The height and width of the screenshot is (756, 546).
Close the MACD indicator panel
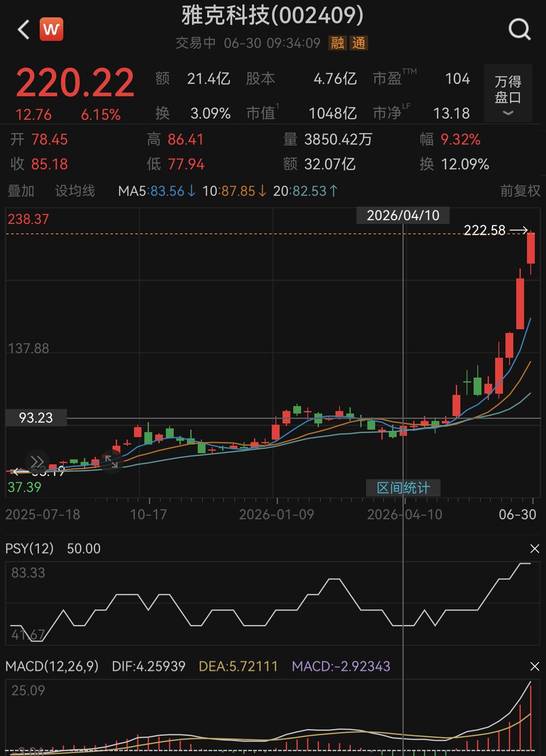(x=535, y=666)
